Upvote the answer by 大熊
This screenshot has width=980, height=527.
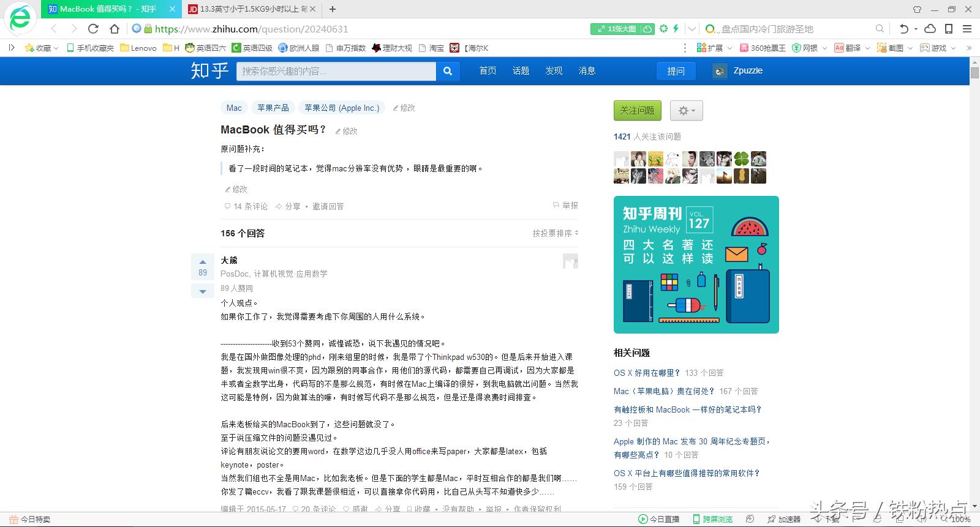[203, 267]
